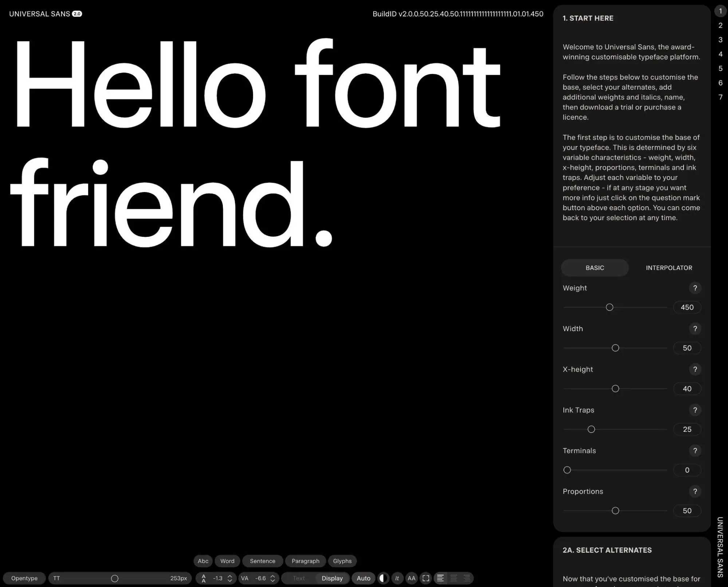Image resolution: width=728 pixels, height=587 pixels.
Task: Switch to the INTERPOLATOR tab
Action: tap(669, 268)
